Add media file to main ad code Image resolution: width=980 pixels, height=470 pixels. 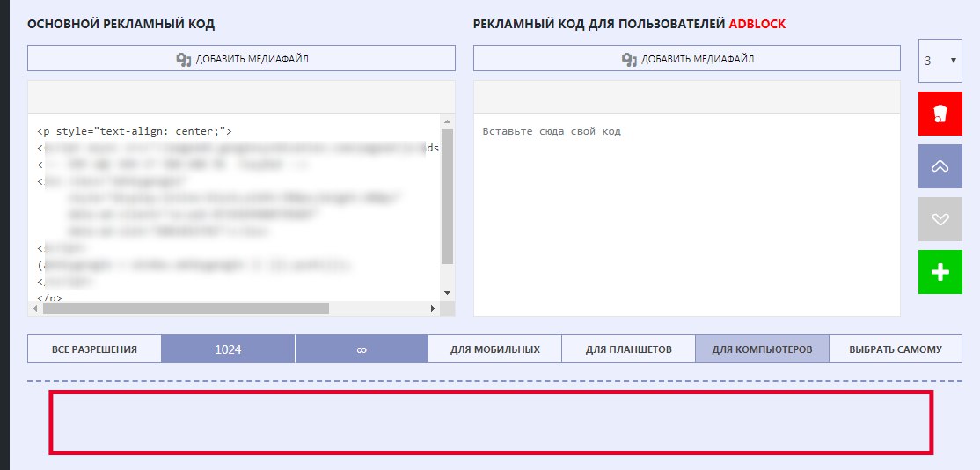click(241, 59)
